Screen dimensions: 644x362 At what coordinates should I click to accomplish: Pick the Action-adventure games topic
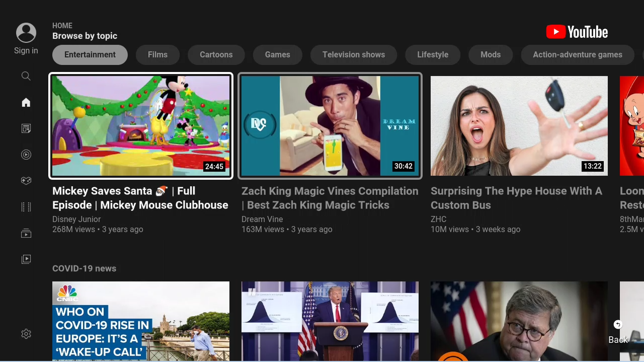pyautogui.click(x=578, y=55)
